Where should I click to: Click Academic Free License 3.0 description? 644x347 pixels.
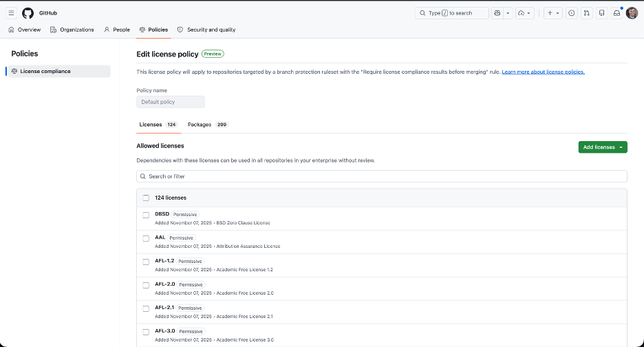(x=245, y=340)
